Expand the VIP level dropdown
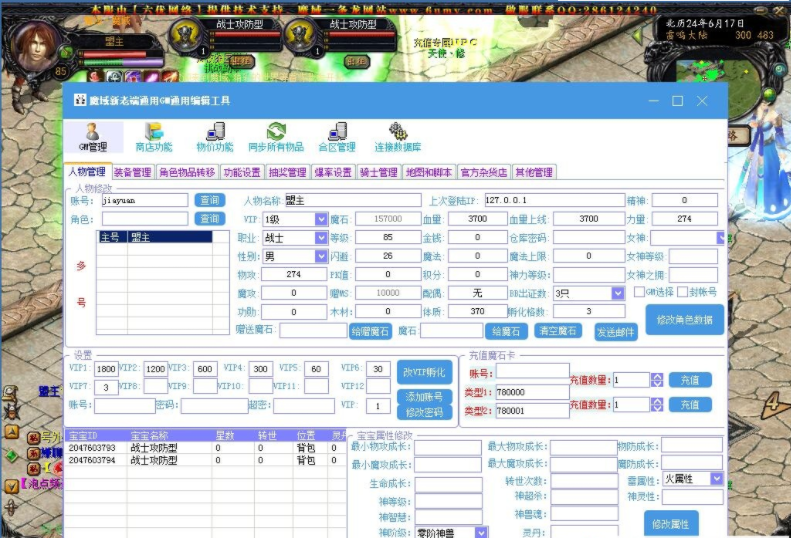Image resolution: width=791 pixels, height=538 pixels. click(321, 219)
